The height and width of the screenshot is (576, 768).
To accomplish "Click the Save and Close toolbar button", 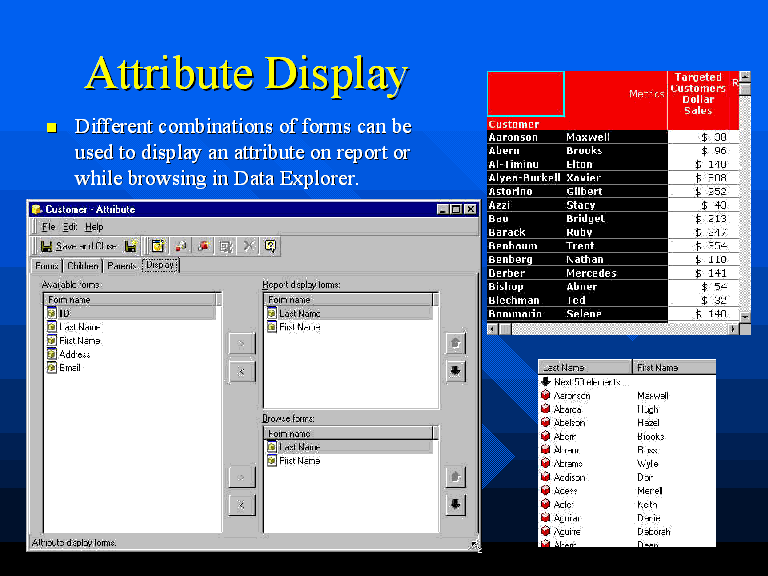I will coord(78,246).
